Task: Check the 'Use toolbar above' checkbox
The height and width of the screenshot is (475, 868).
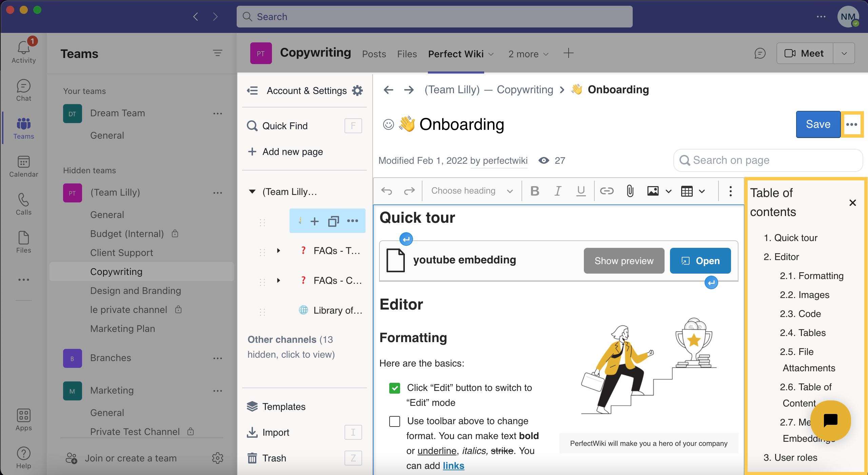Action: (x=395, y=421)
